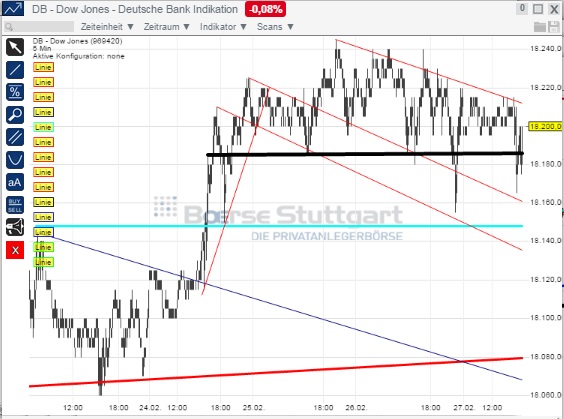The image size is (564, 419).
Task: Click the 5 Min timeframe label
Action: (42, 49)
